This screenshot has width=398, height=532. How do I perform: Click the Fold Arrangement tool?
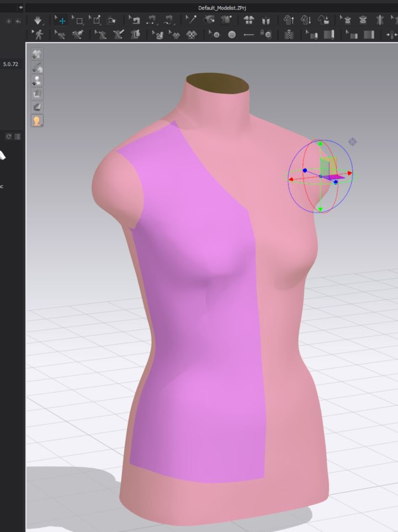click(x=111, y=20)
